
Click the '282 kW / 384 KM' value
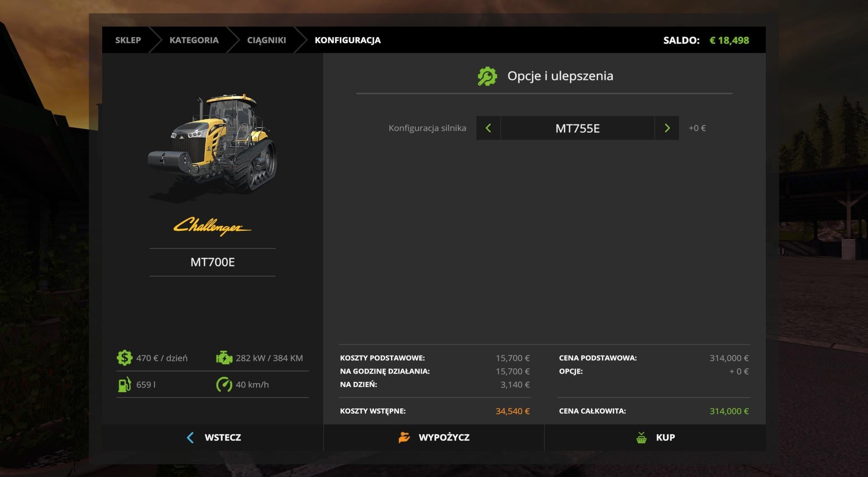click(x=269, y=358)
